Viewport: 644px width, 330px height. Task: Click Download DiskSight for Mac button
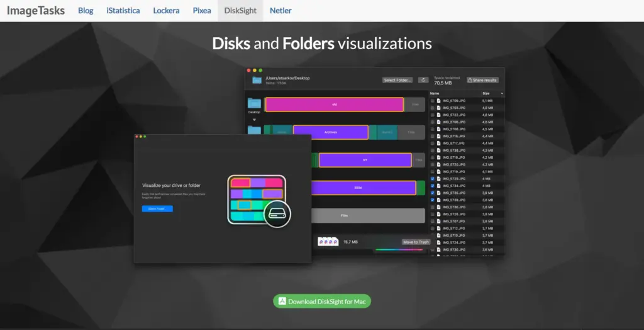coord(322,302)
